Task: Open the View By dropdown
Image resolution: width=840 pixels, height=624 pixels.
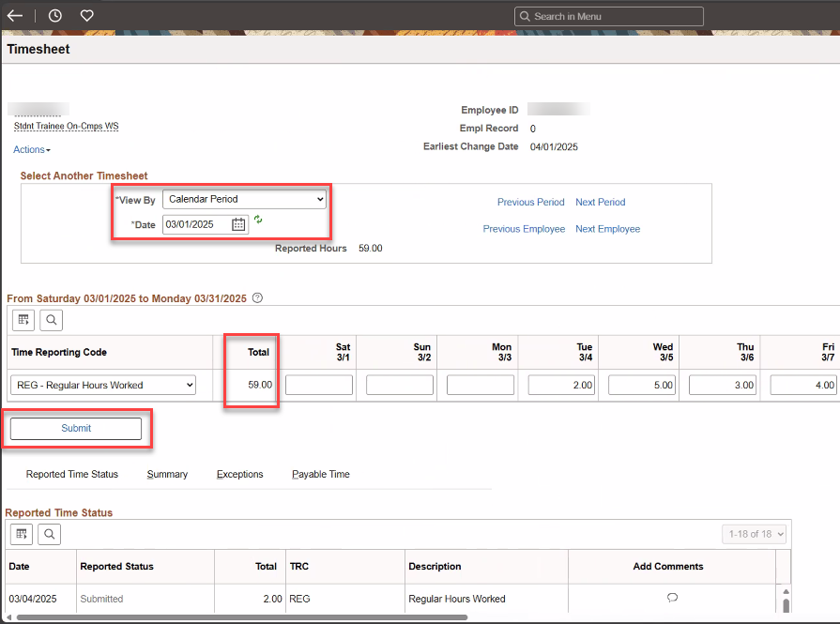Action: [x=244, y=199]
